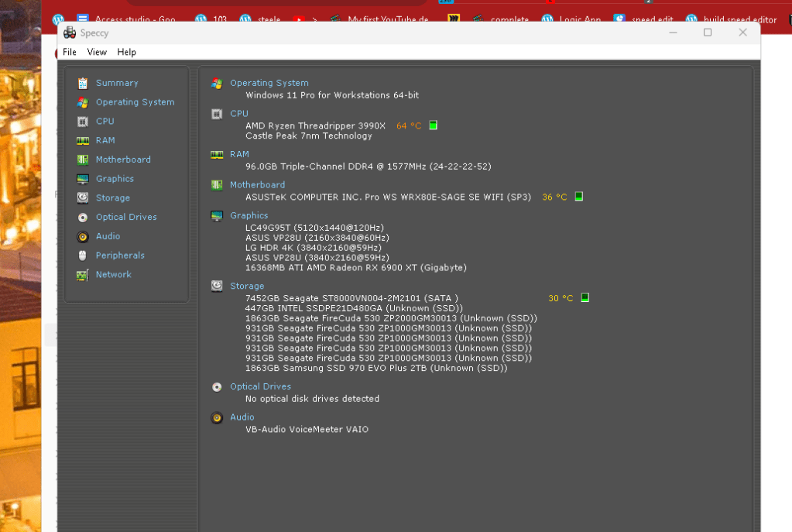Click the 96.0GB Triple-Channel DDR4 line

pyautogui.click(x=369, y=166)
